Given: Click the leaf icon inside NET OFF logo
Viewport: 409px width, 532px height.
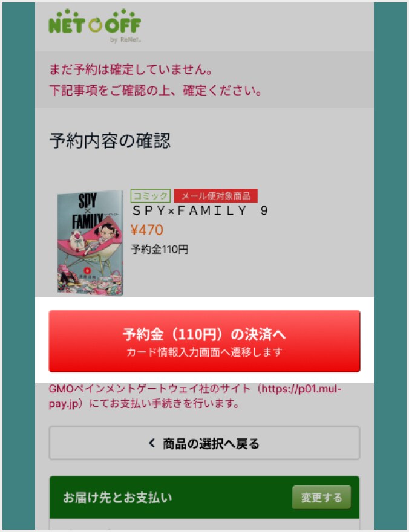Looking at the screenshot, I should pos(95,25).
